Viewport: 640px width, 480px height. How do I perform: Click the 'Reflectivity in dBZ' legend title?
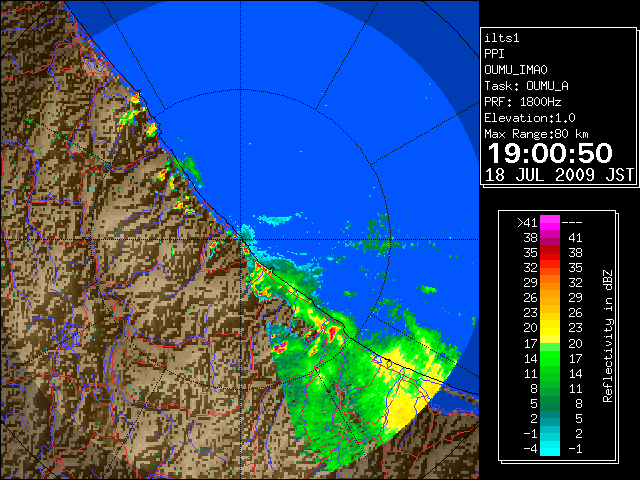pos(608,336)
